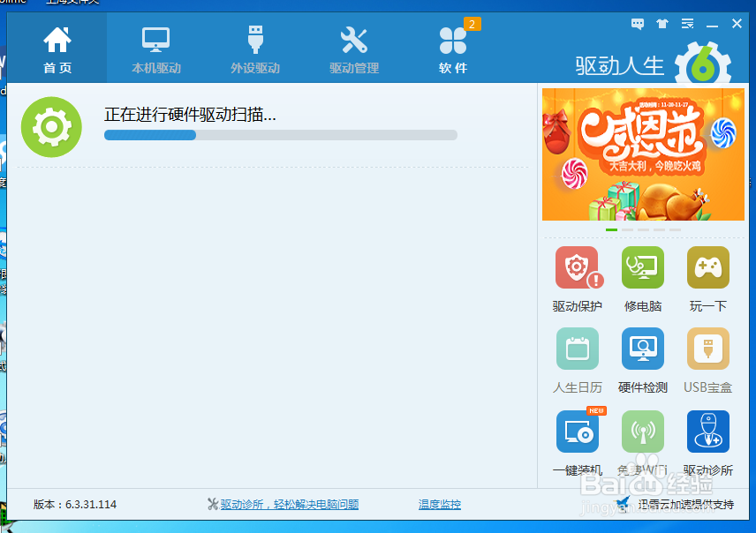The image size is (756, 533).
Task: Open the main menu dropdown icon
Action: click(687, 24)
